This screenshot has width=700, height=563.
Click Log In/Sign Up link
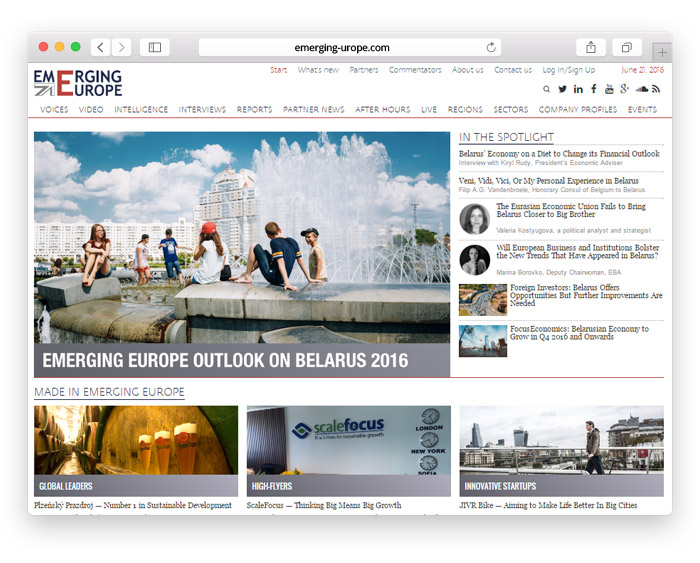(x=569, y=70)
